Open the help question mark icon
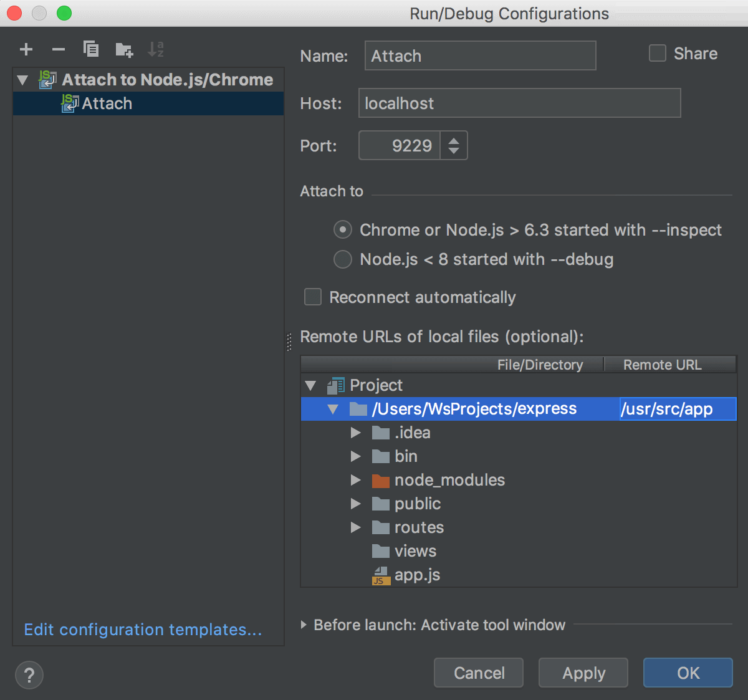The width and height of the screenshot is (748, 700). pos(29,674)
